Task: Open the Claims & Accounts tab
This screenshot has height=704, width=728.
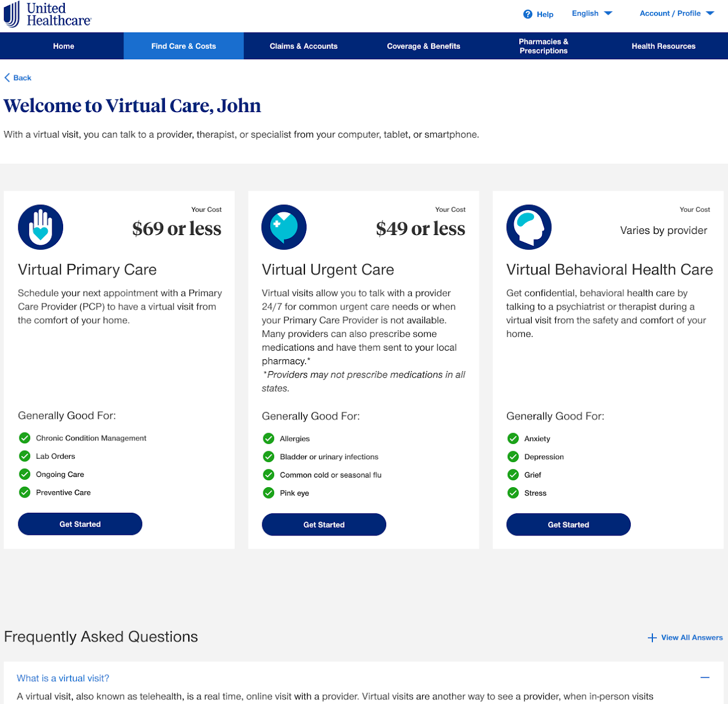Action: [x=304, y=46]
